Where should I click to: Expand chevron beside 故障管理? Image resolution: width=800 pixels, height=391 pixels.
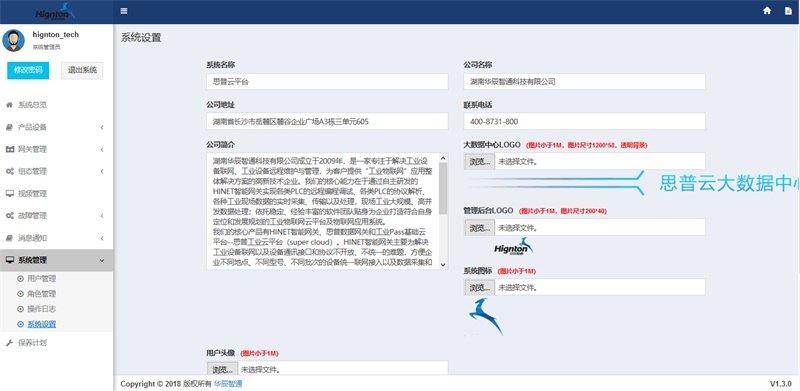(x=102, y=216)
